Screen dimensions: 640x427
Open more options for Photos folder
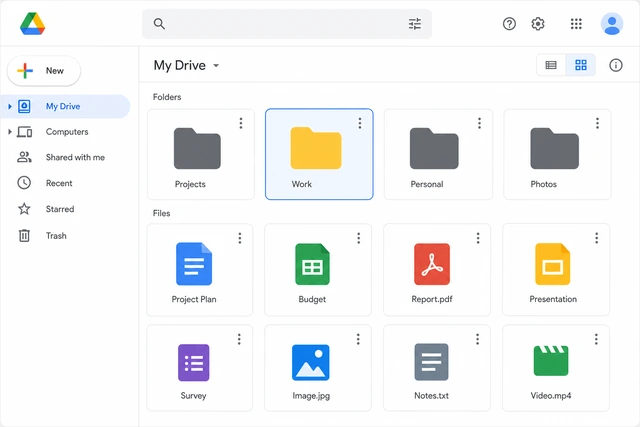(597, 123)
